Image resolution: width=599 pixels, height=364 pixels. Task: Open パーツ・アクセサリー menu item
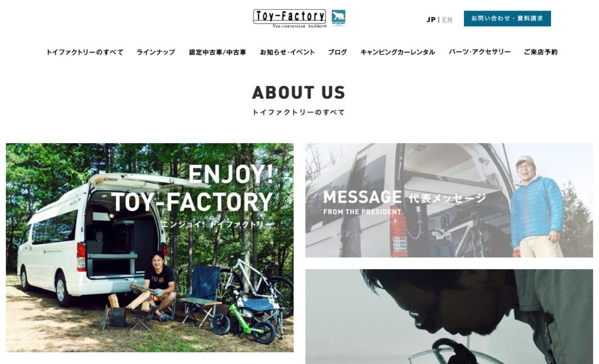[480, 52]
